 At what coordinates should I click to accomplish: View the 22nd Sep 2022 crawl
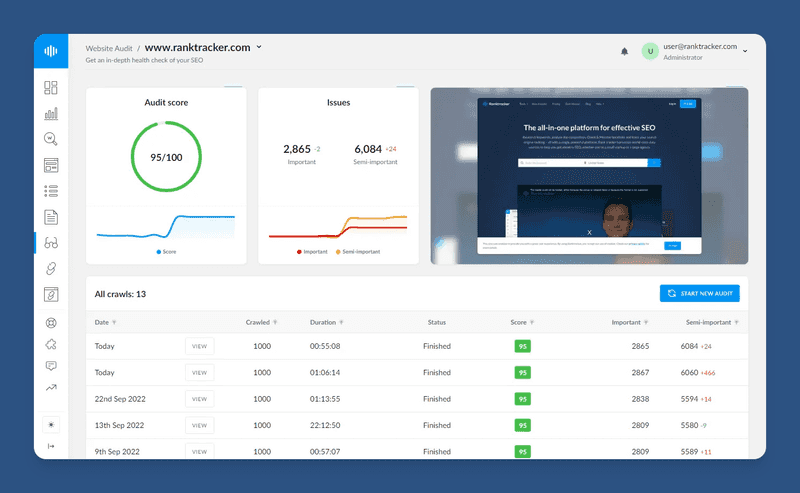click(199, 399)
